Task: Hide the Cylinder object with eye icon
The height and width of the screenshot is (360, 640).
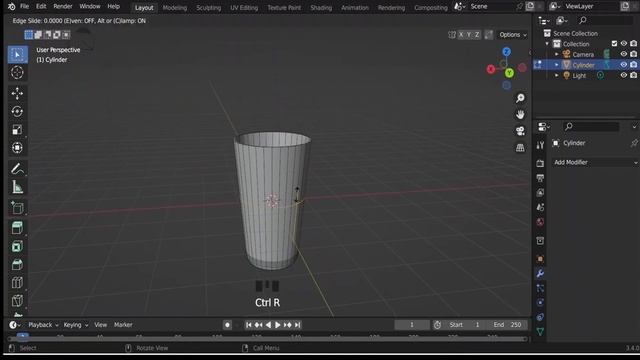Action: [624, 65]
